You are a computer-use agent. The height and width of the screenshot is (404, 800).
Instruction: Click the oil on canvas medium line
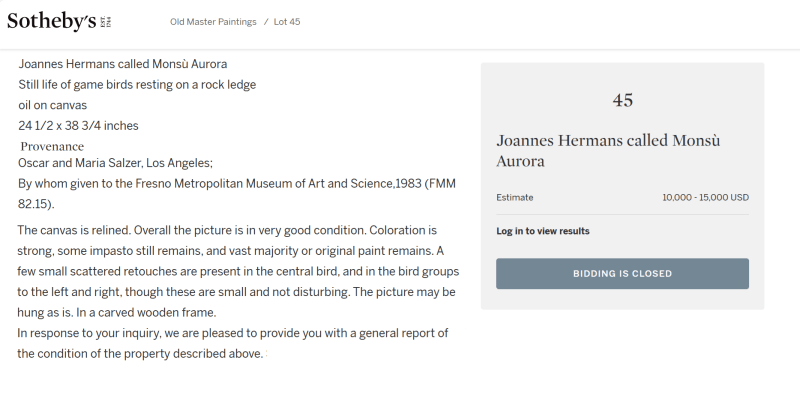(52, 105)
